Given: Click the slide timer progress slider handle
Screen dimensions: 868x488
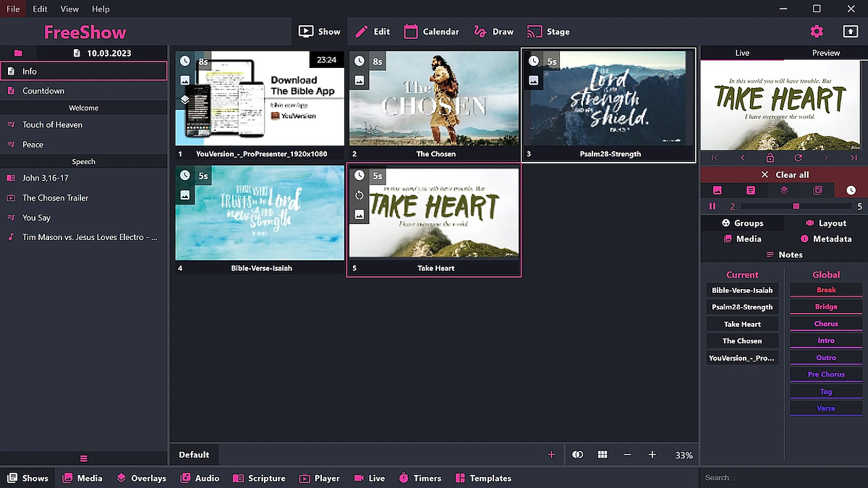Looking at the screenshot, I should (796, 207).
